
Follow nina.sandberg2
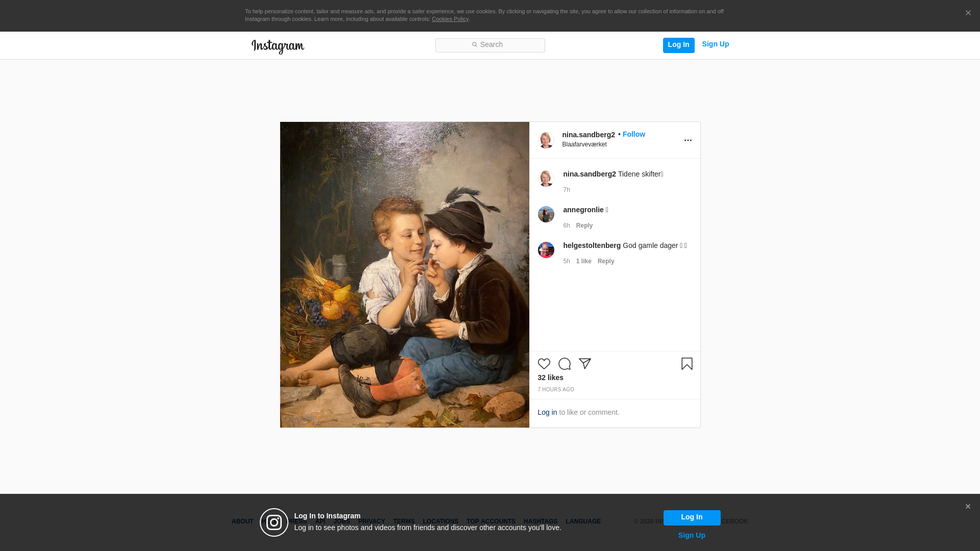point(634,134)
